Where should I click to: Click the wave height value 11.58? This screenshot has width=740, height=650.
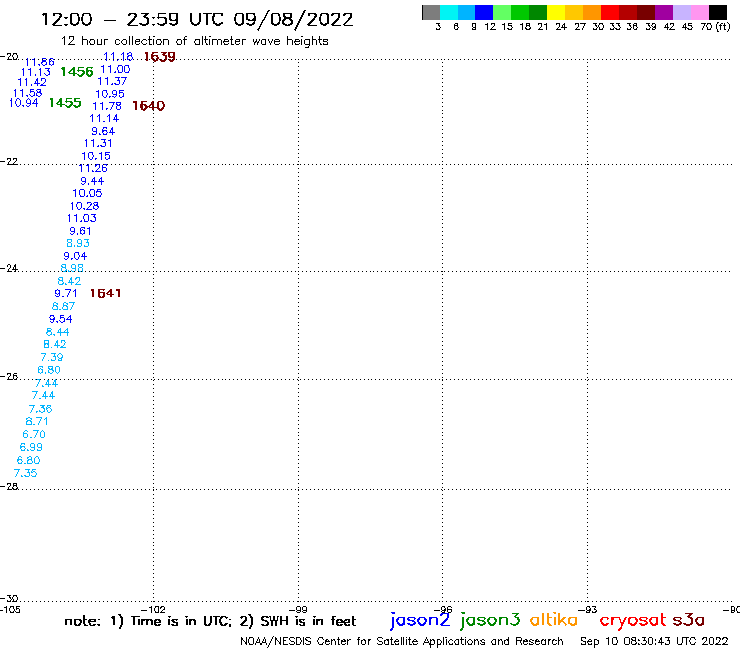click(27, 93)
